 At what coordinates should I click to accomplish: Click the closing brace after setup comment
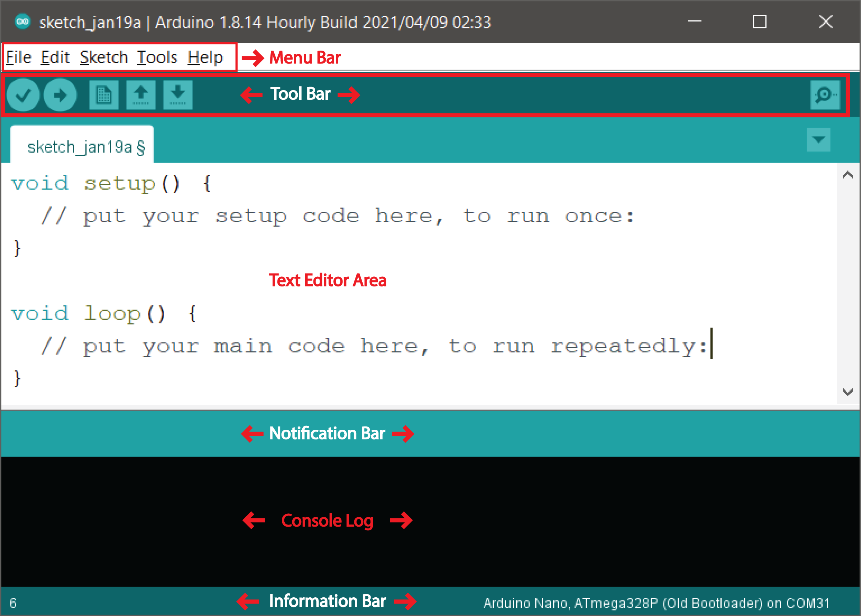pos(17,249)
